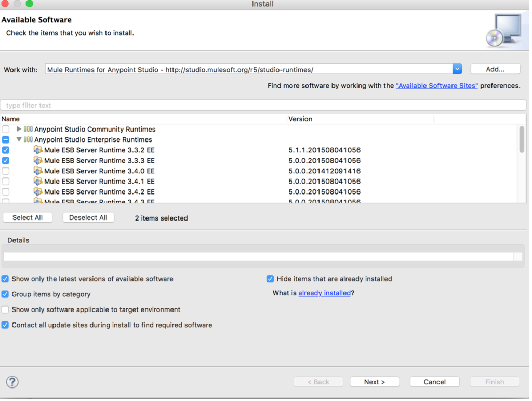Viewport: 532px width, 401px height.
Task: Click the Mule ESB Runtime 3.4.0 EE icon
Action: pyautogui.click(x=38, y=171)
